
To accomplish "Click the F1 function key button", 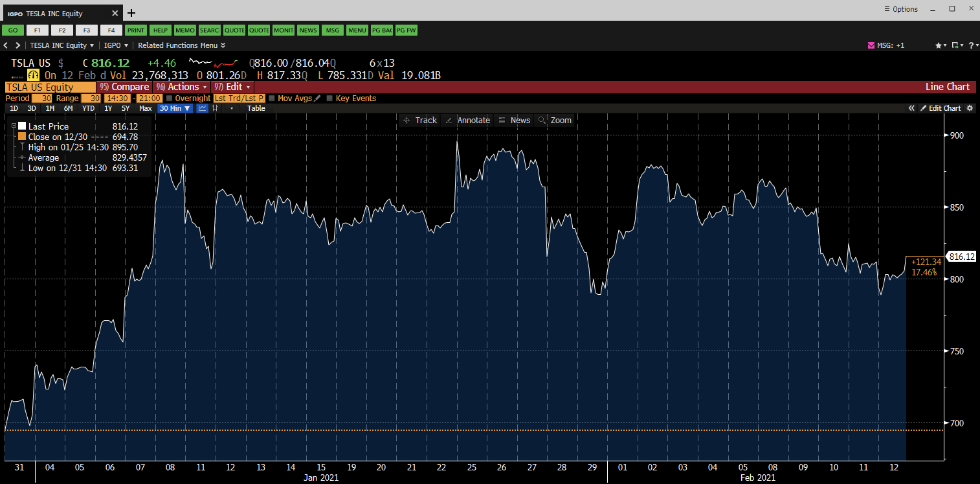I will pyautogui.click(x=38, y=30).
